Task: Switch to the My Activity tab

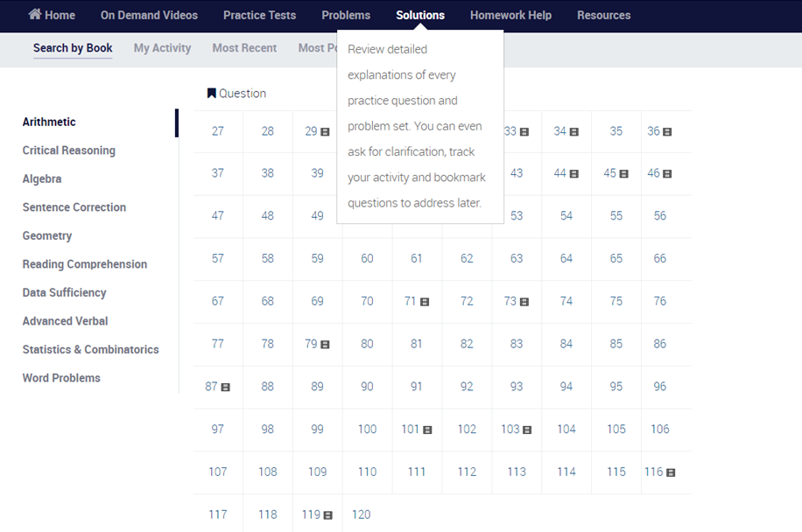Action: pyautogui.click(x=162, y=48)
